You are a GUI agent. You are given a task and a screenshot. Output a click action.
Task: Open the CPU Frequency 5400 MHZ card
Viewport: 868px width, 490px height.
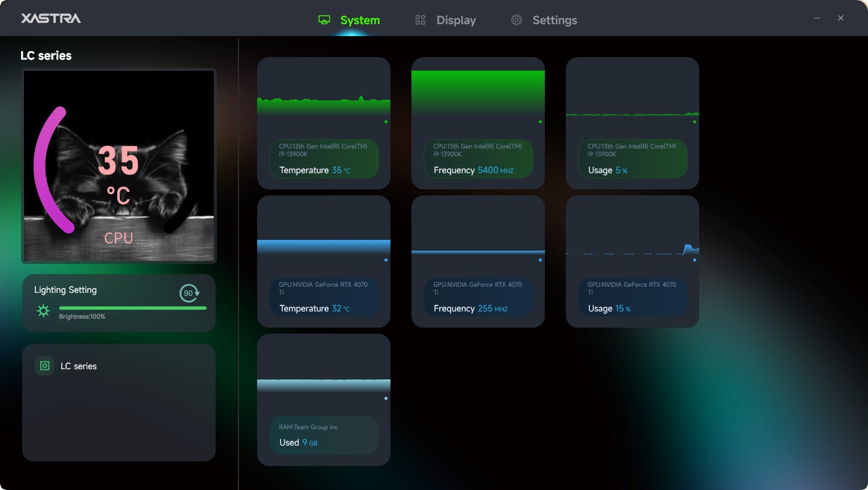pos(478,123)
